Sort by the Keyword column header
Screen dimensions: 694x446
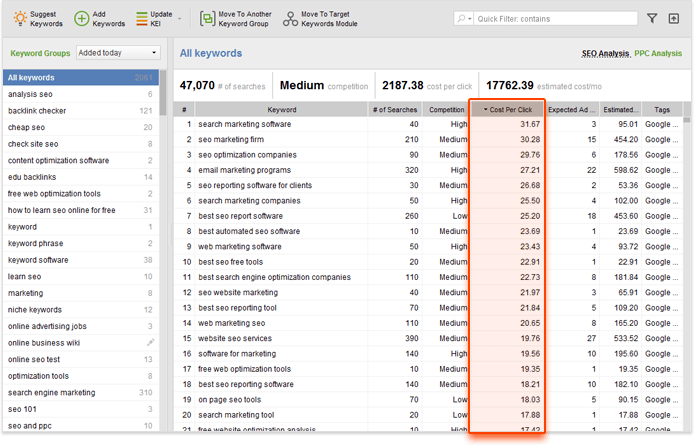pyautogui.click(x=281, y=110)
